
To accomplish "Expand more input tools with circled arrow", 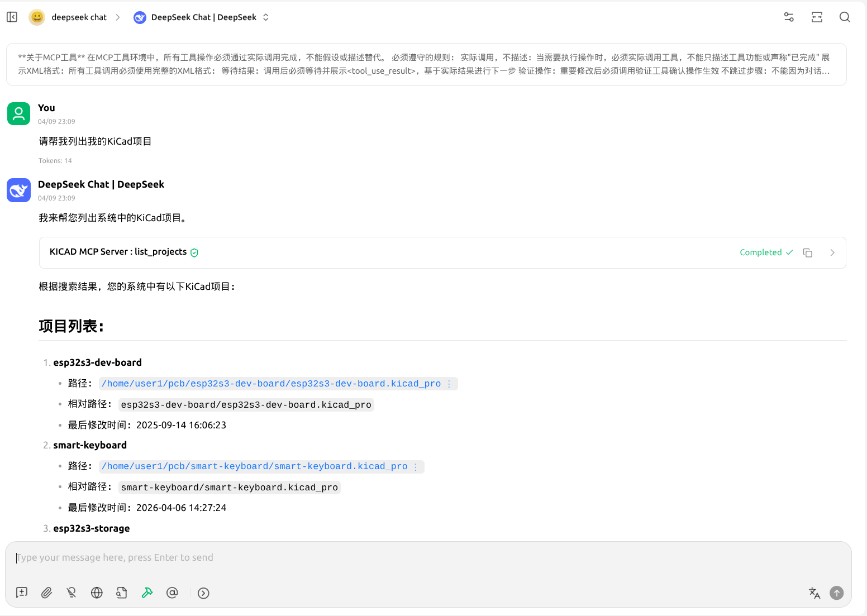I will click(x=203, y=593).
